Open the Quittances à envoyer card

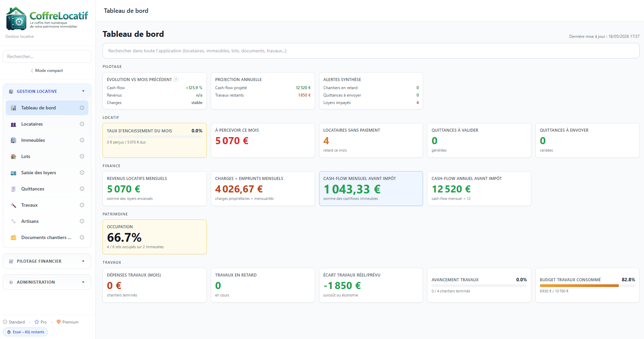click(587, 140)
